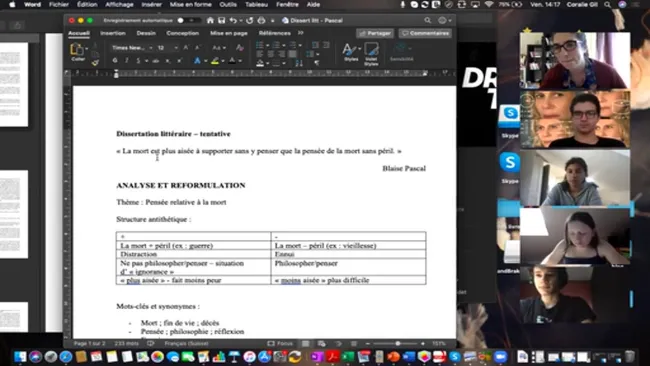Decrease paragraph indent
650x366 pixels.
point(315,45)
